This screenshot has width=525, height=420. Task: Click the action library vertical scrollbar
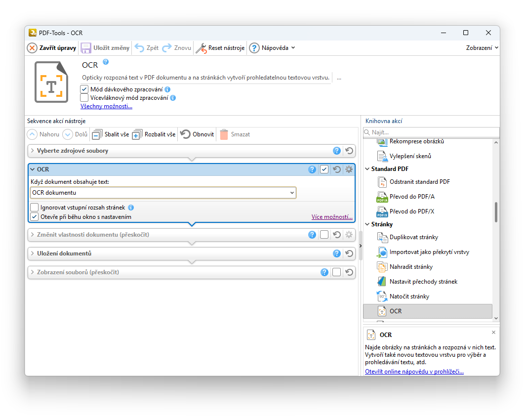point(496,212)
